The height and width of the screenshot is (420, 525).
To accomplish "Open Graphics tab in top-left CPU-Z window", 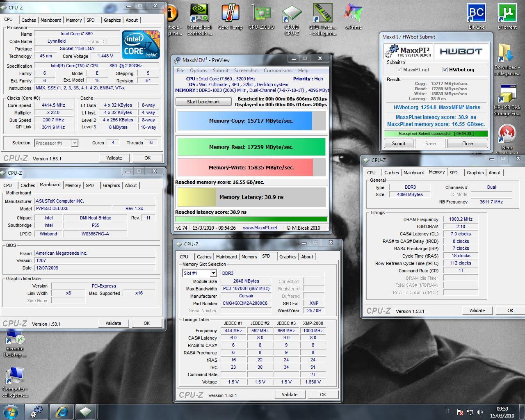I will click(112, 20).
